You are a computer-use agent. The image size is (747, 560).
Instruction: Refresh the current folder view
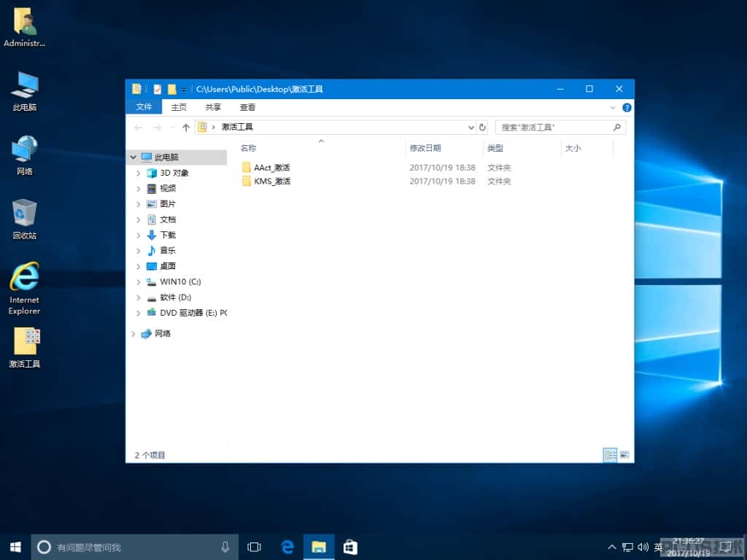pyautogui.click(x=482, y=127)
